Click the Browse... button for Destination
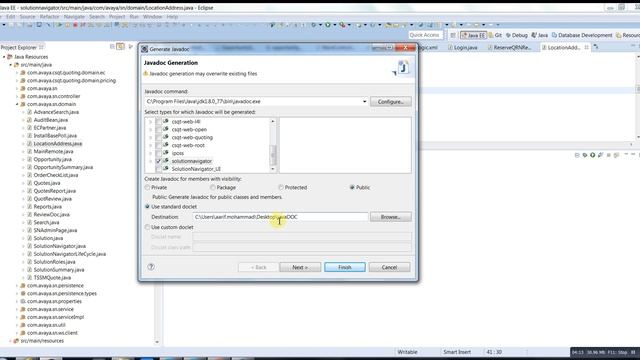The height and width of the screenshot is (360, 640). [391, 217]
